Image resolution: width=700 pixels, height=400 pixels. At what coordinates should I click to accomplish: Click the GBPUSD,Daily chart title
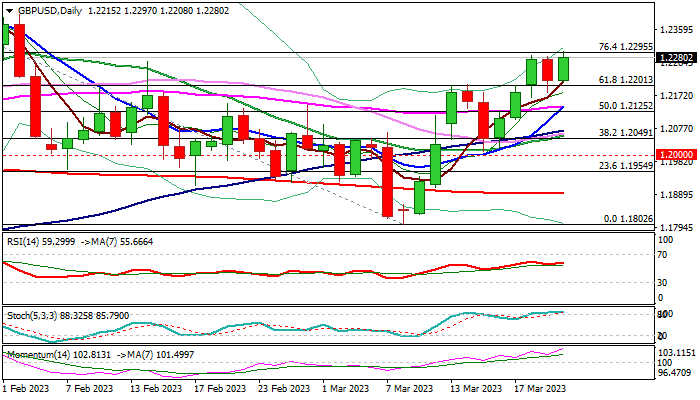point(50,11)
